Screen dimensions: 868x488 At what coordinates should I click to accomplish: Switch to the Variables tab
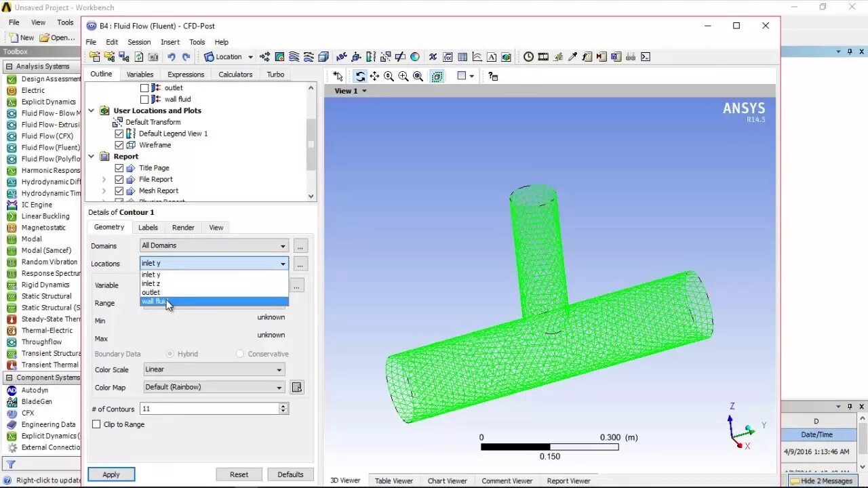coord(140,75)
